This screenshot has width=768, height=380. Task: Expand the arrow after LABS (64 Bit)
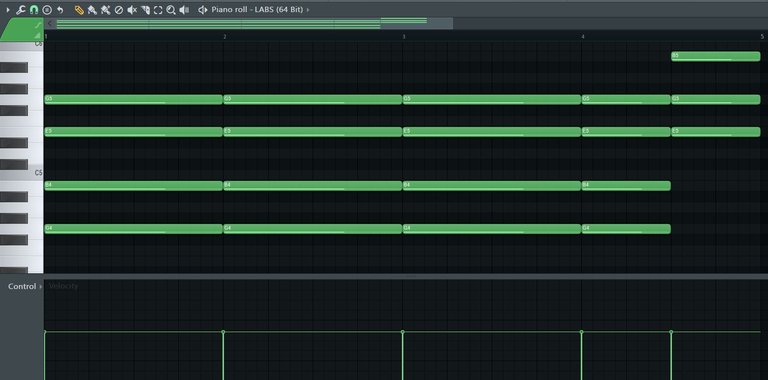point(308,10)
